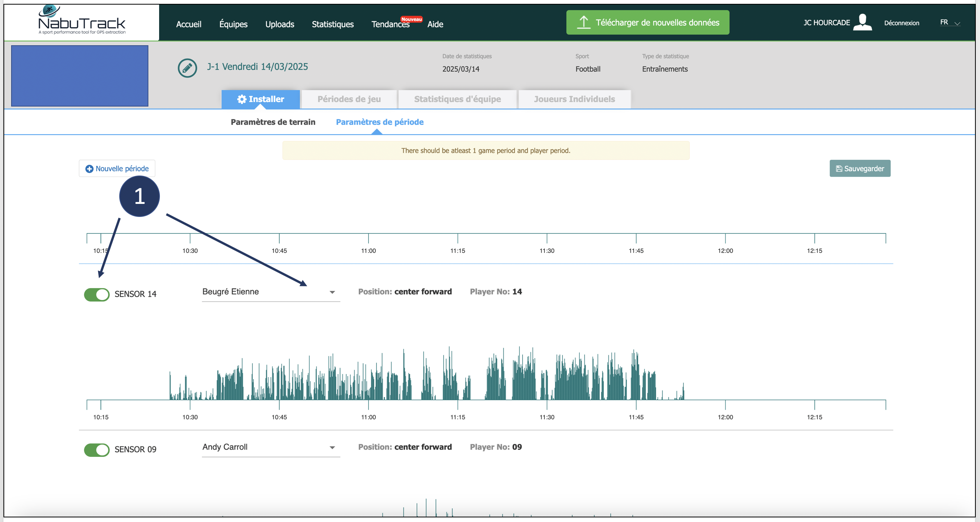This screenshot has height=522, width=980.
Task: Click the SENSOR 14 activity bar chart
Action: coord(426,374)
